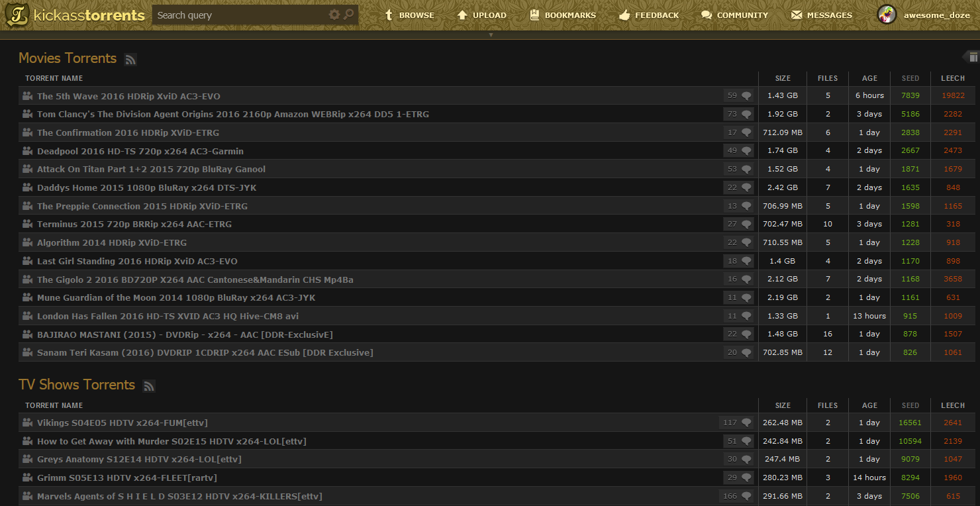Click the awesome_doze profile avatar
The width and height of the screenshot is (980, 506).
[887, 15]
